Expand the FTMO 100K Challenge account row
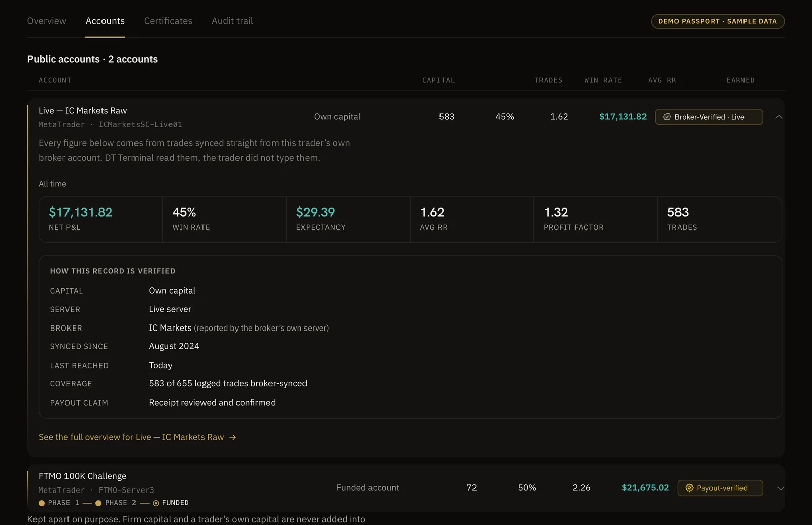812x525 pixels. point(781,488)
